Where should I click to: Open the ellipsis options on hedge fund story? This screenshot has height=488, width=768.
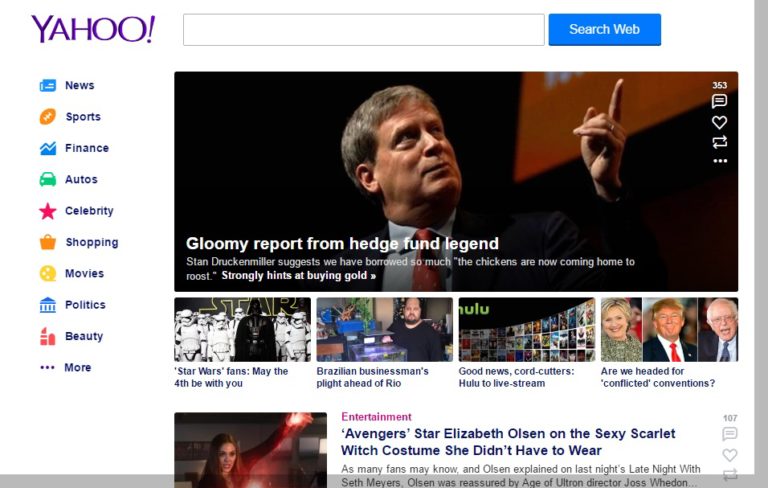pos(720,161)
